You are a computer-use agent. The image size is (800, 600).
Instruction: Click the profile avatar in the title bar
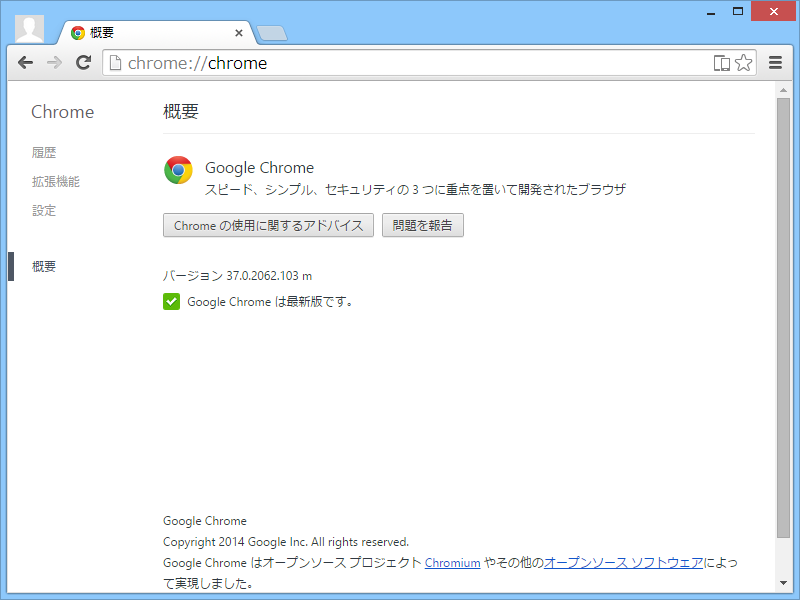[x=28, y=27]
